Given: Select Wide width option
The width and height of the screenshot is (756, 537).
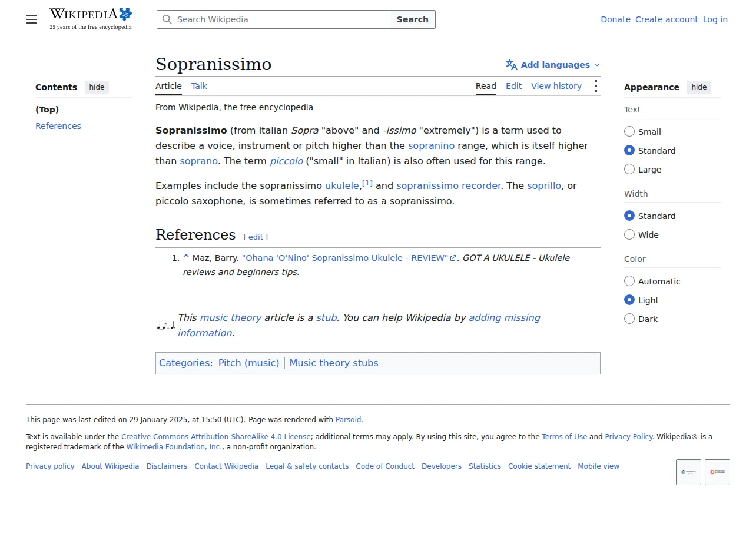Looking at the screenshot, I should pos(629,234).
